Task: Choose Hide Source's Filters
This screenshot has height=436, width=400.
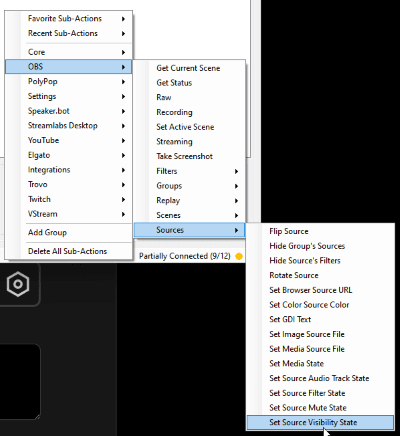Action: 320,261
